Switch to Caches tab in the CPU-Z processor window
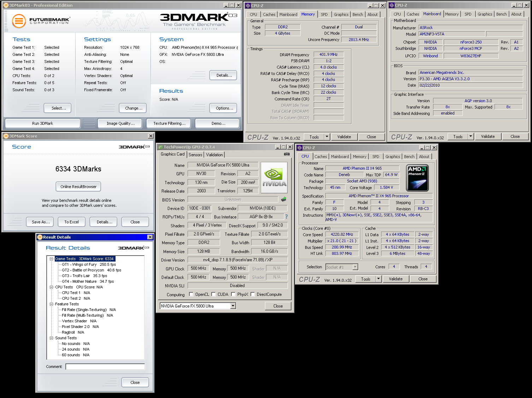 (x=321, y=157)
